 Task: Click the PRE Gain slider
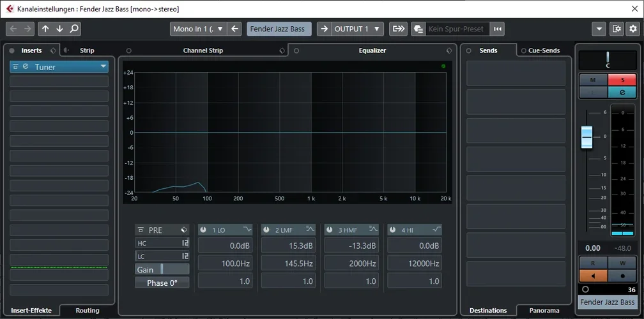pos(162,269)
